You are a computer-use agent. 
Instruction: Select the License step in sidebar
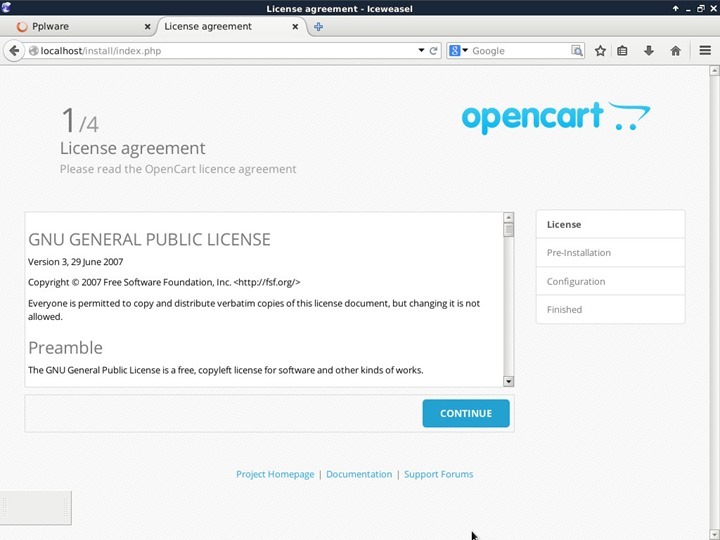click(610, 225)
